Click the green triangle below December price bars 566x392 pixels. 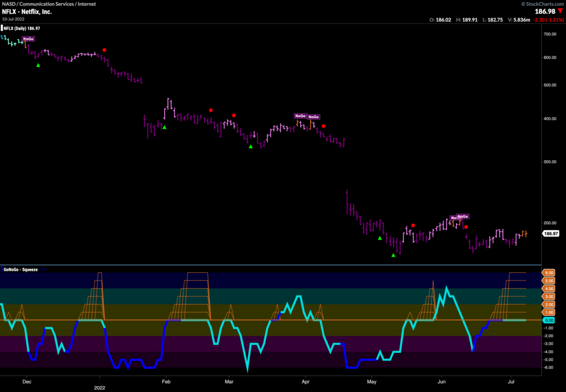pyautogui.click(x=38, y=65)
